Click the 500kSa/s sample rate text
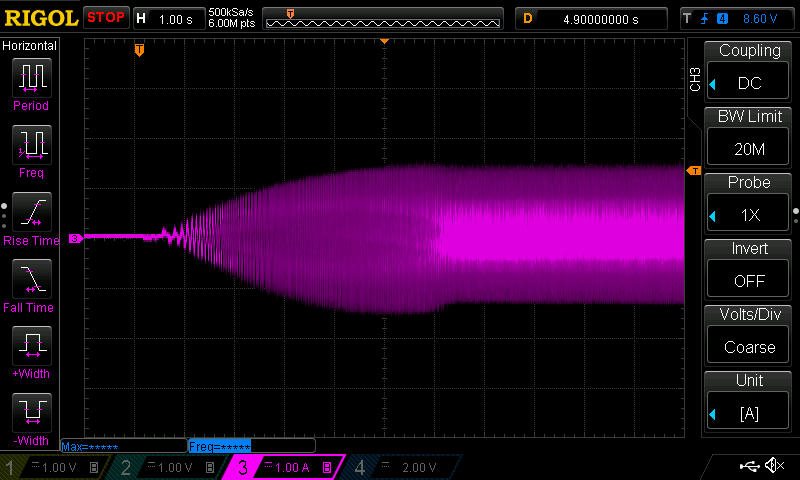800x480 pixels. [x=231, y=12]
